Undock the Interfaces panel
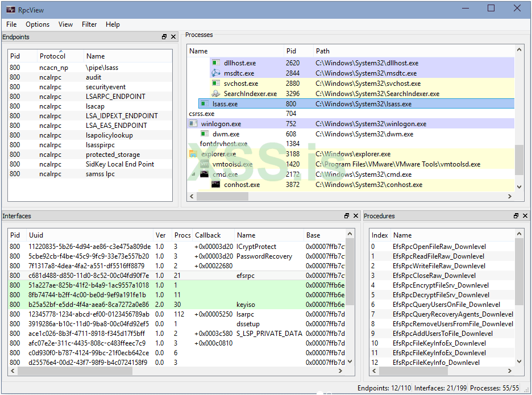The height and width of the screenshot is (395, 532). [347, 216]
